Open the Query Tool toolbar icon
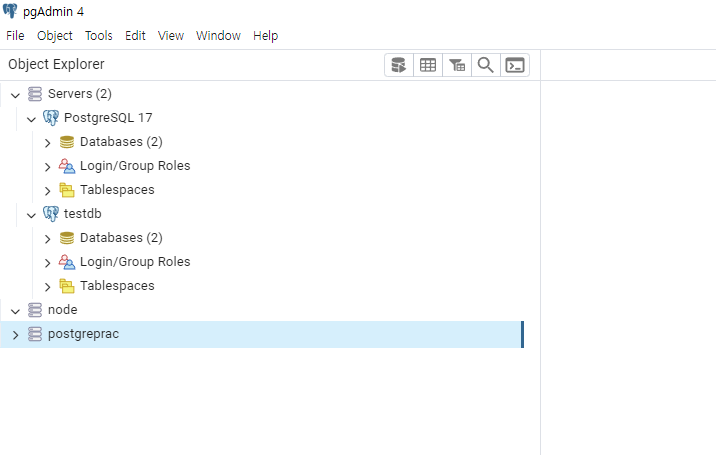The image size is (716, 455). click(x=399, y=65)
